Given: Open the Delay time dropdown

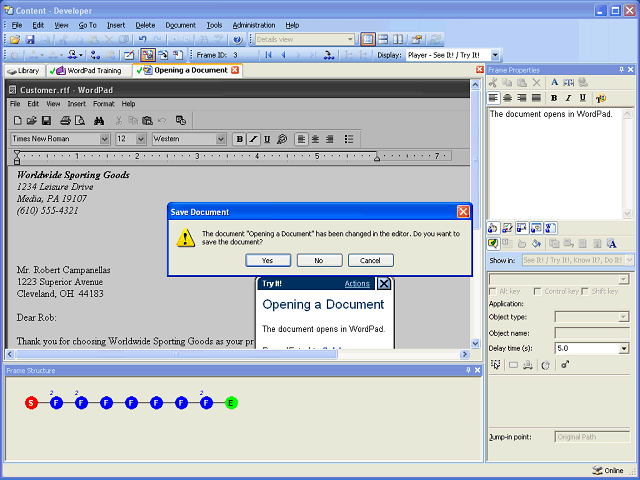Looking at the screenshot, I should click(x=624, y=349).
